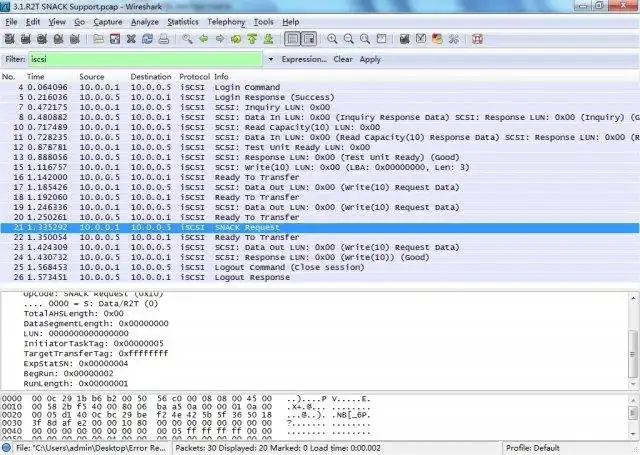Go to a specific packet number icon
The height and width of the screenshot is (455, 640).
(x=236, y=39)
